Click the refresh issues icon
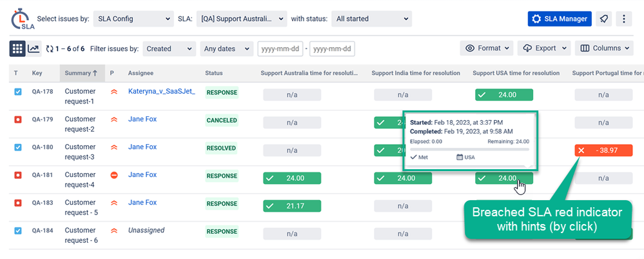 [x=49, y=48]
